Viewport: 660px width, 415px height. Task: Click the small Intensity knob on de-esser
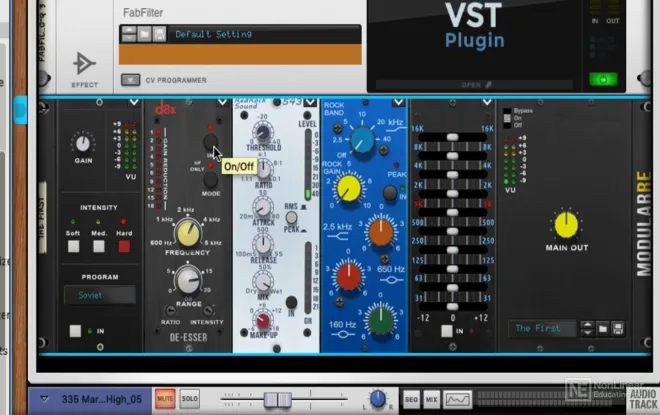(x=208, y=311)
